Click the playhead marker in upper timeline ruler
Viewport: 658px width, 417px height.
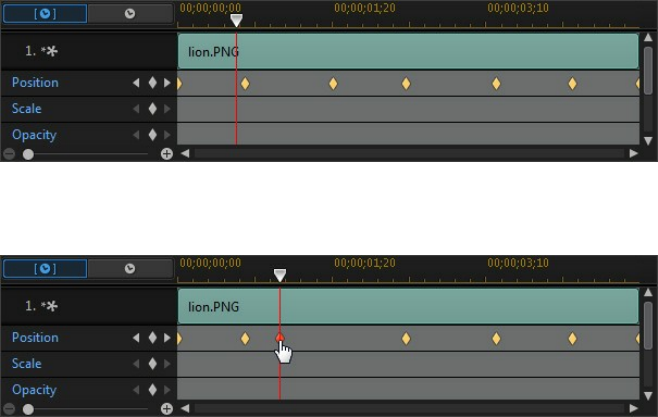pyautogui.click(x=236, y=19)
